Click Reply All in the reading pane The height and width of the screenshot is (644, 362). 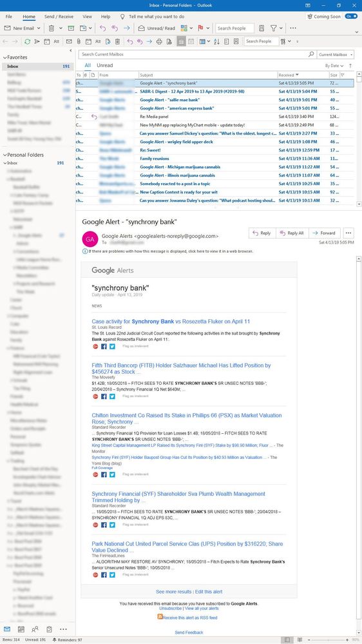[292, 233]
